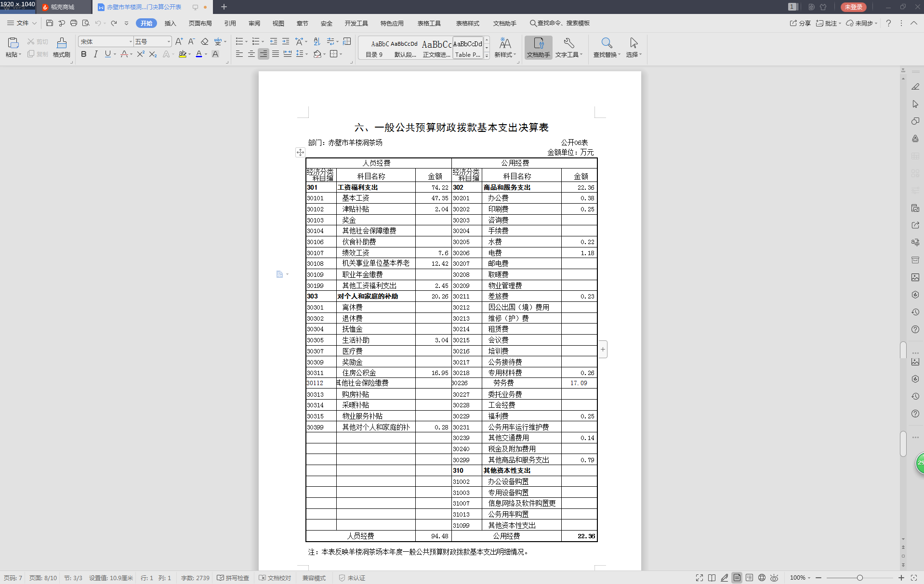Open a new tab with plus button

click(x=224, y=7)
